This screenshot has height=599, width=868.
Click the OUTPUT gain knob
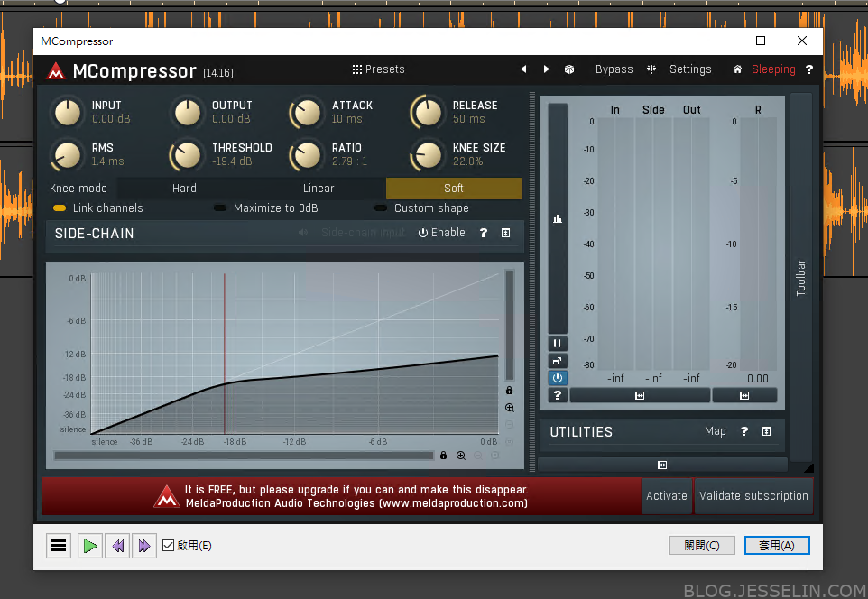[x=188, y=113]
